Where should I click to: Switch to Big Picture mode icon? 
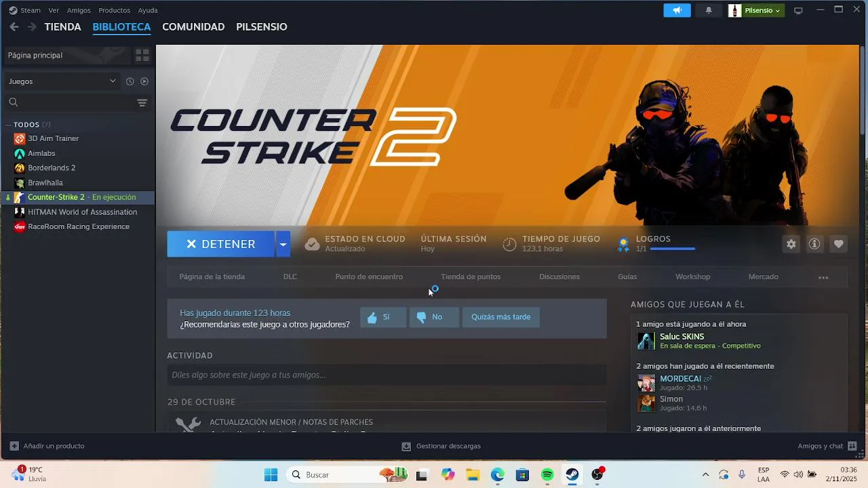click(x=798, y=10)
